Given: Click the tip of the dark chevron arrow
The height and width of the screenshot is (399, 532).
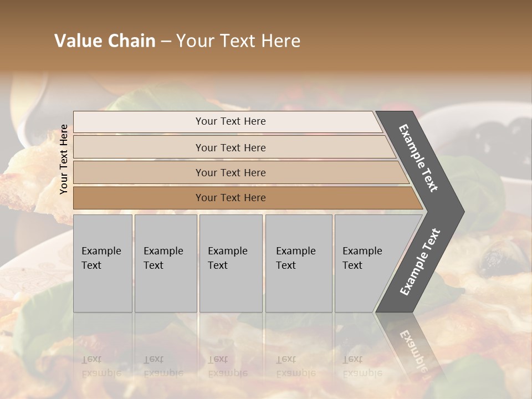Looking at the screenshot, I should (x=459, y=211).
